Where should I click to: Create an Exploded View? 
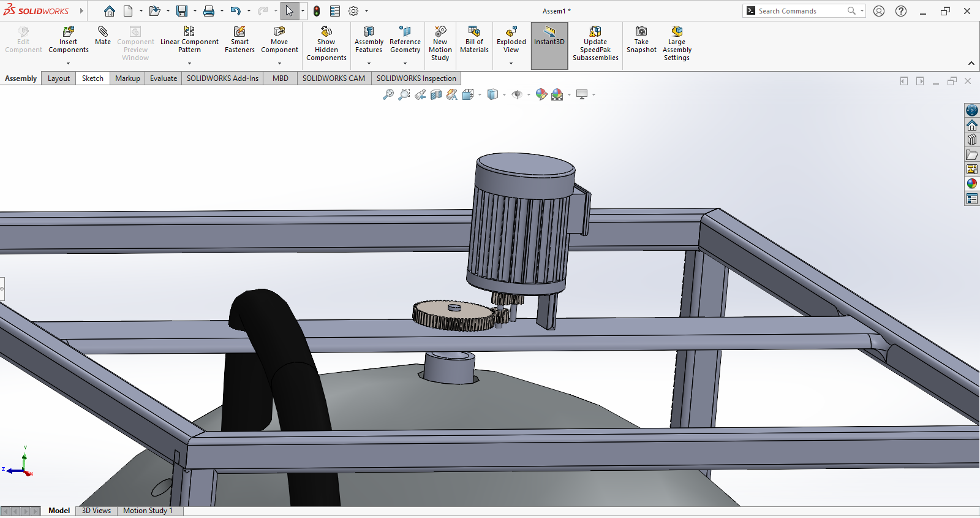(x=511, y=40)
